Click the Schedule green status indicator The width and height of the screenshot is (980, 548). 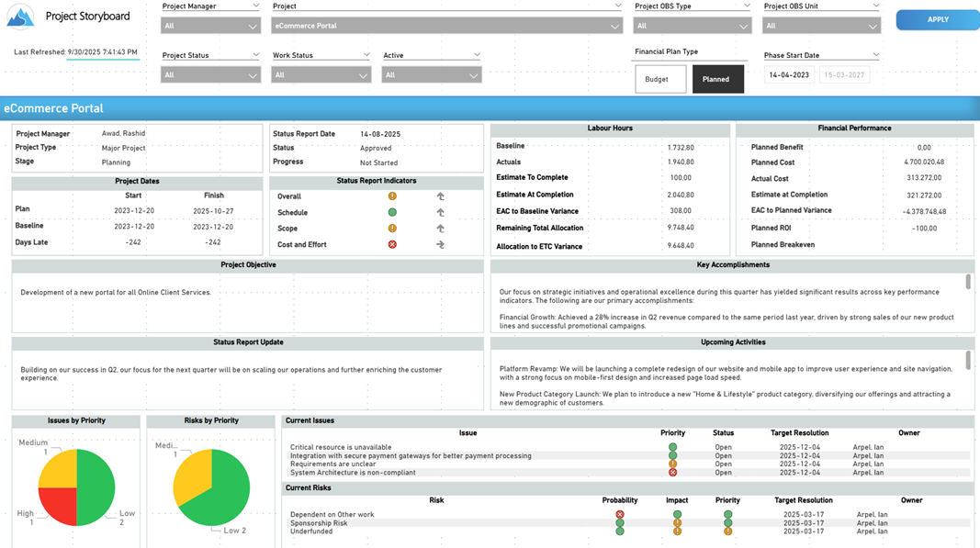click(x=392, y=212)
